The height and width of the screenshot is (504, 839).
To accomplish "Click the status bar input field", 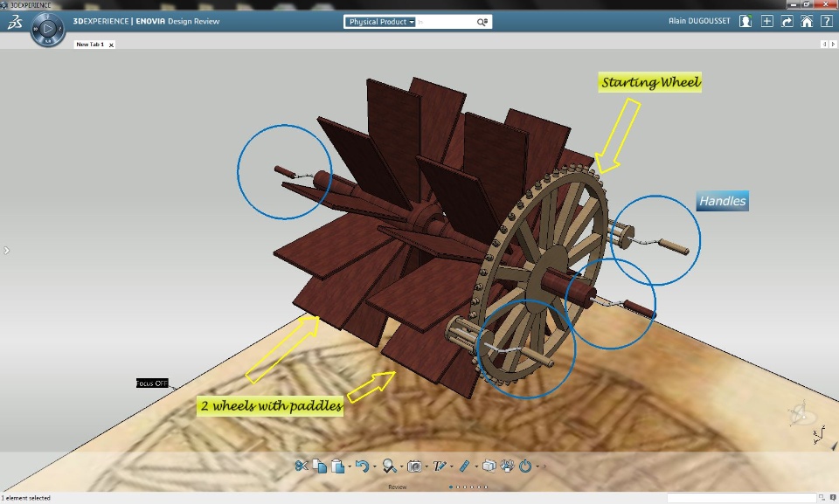I will (741, 498).
